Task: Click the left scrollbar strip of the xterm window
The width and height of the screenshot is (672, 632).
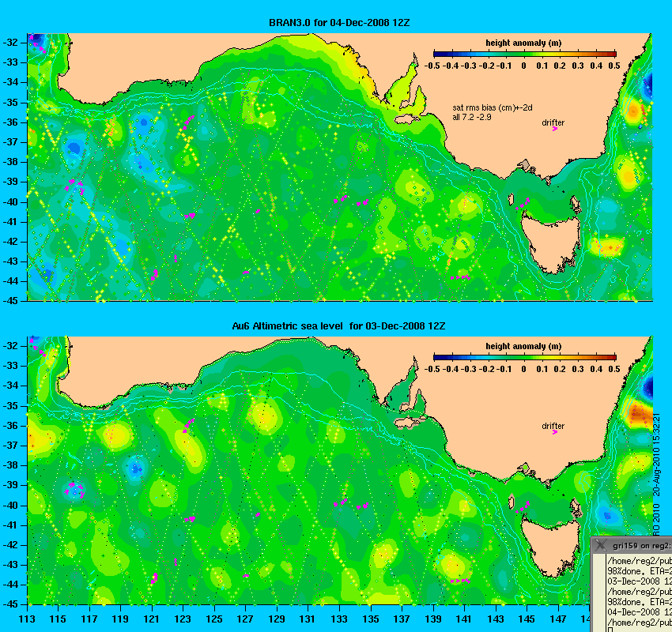Action: 598,593
